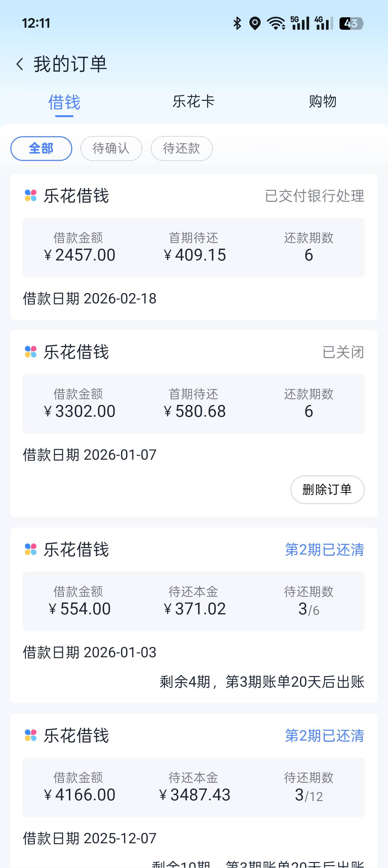Open the 已交付银行处理 order details
Screen dimensions: 388x868
pyautogui.click(x=314, y=196)
